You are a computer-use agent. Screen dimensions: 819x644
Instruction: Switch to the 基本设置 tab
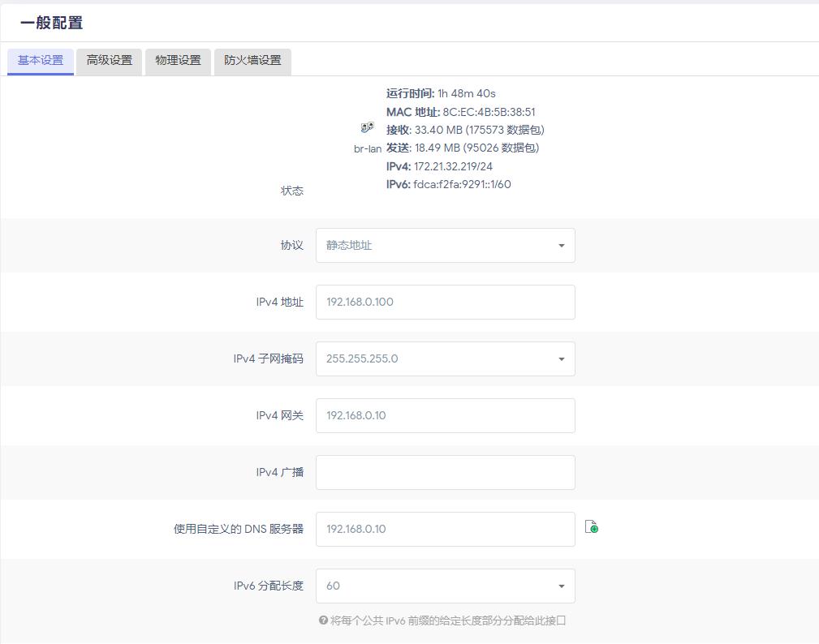coord(41,61)
